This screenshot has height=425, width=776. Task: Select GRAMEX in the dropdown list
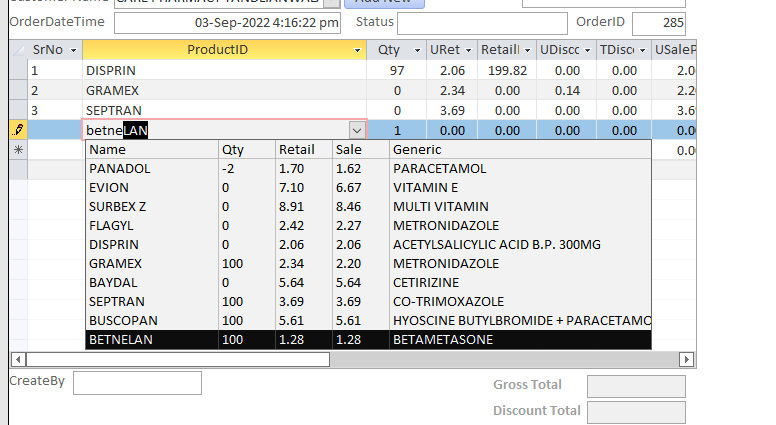click(368, 264)
